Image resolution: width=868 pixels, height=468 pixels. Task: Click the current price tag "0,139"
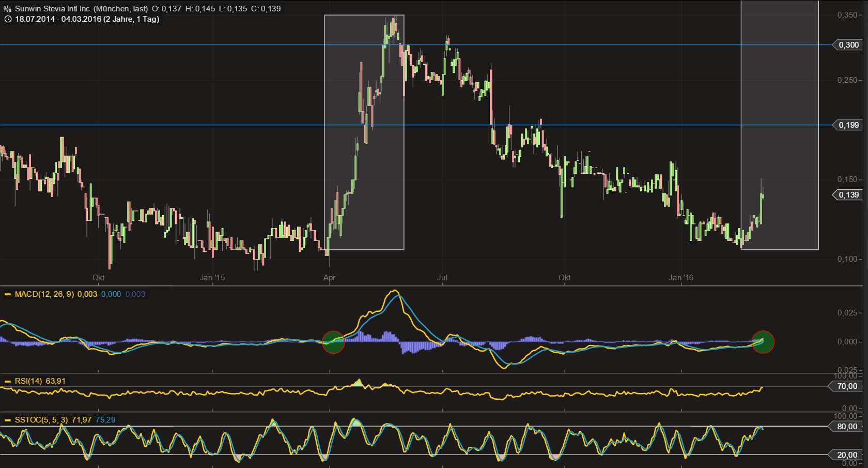click(x=848, y=195)
